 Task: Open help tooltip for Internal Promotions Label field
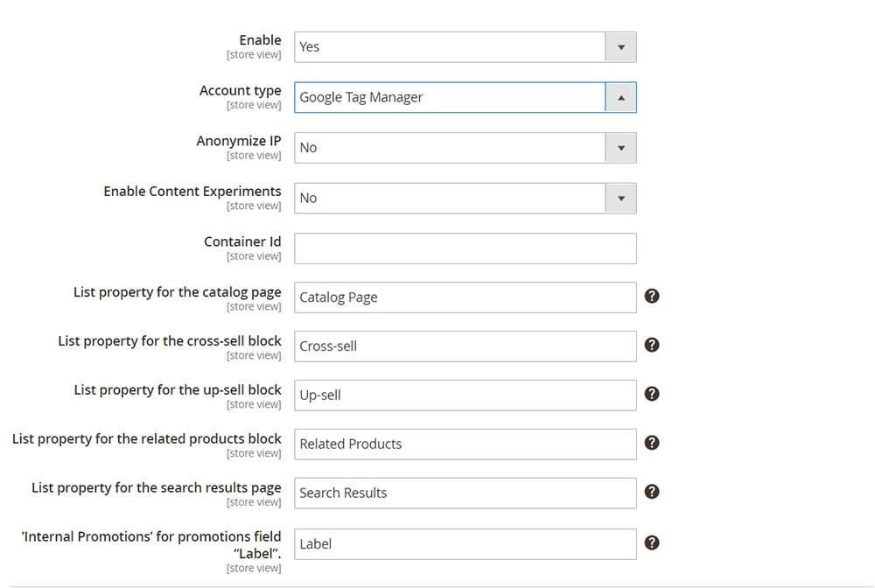click(652, 543)
